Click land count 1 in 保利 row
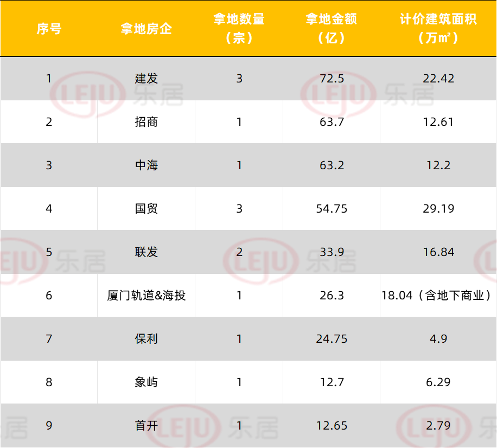 (239, 338)
